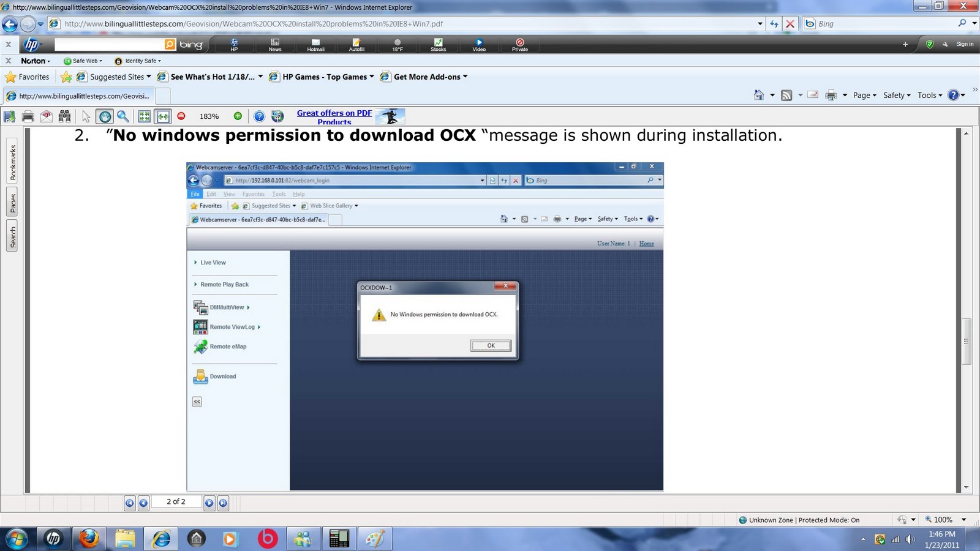Click the green shield icon
The image size is (980, 551).
[930, 44]
